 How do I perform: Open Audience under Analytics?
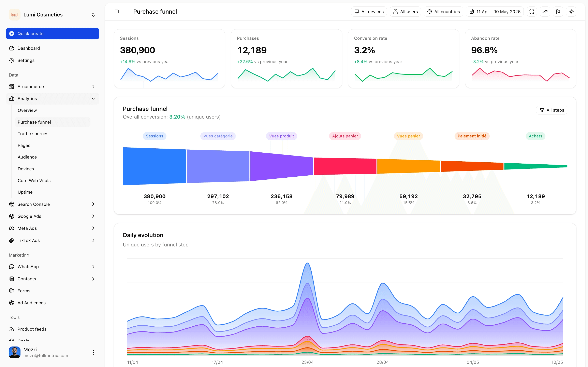coord(53,157)
